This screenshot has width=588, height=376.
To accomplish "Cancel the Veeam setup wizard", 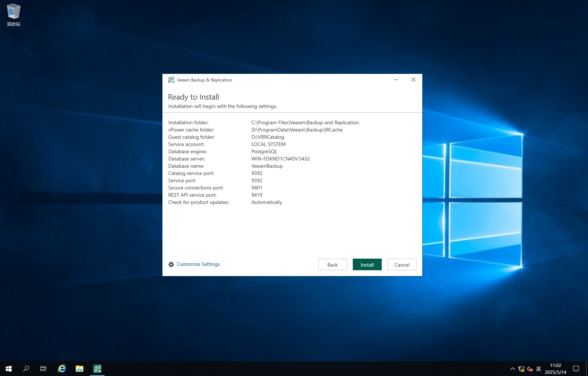I will (x=402, y=265).
